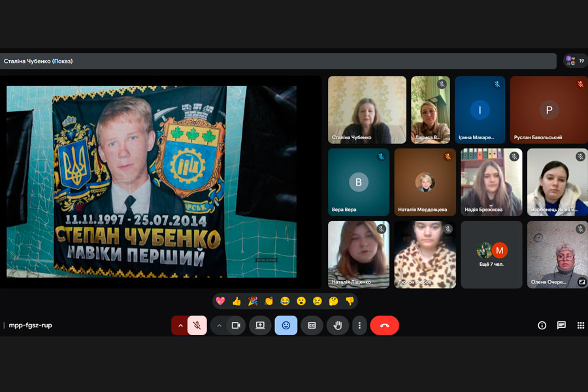588x392 pixels.
Task: Open participants list showing 19
Action: point(576,61)
